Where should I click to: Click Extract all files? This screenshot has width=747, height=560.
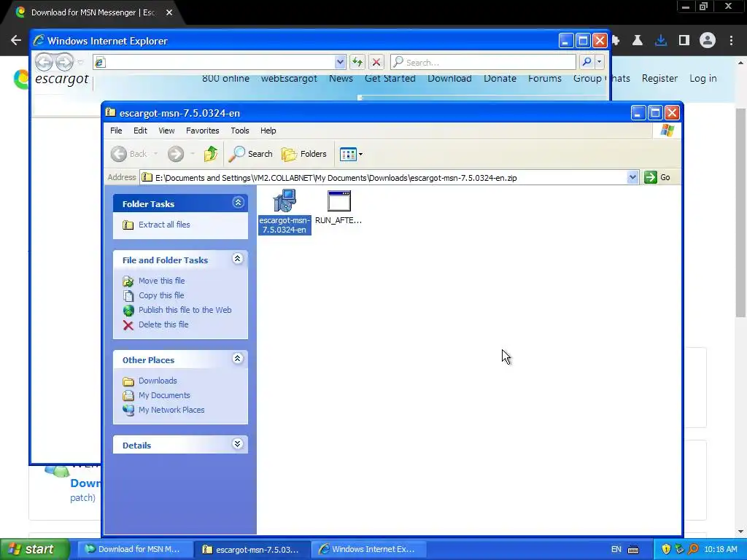(164, 225)
